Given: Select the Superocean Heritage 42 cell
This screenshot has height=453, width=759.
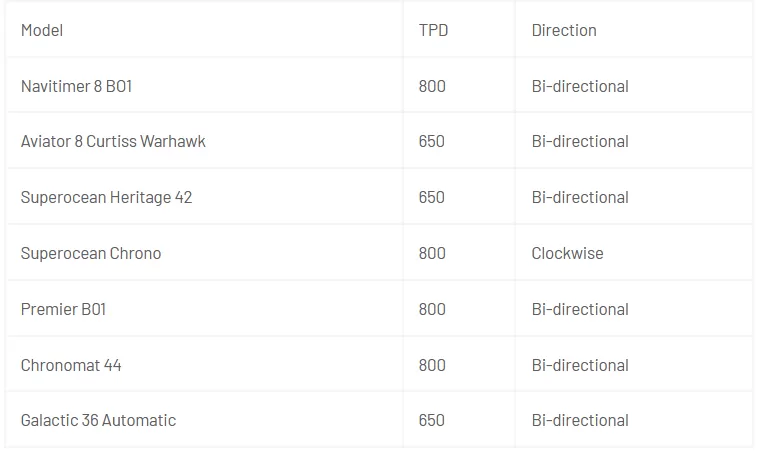Looking at the screenshot, I should [x=106, y=197].
